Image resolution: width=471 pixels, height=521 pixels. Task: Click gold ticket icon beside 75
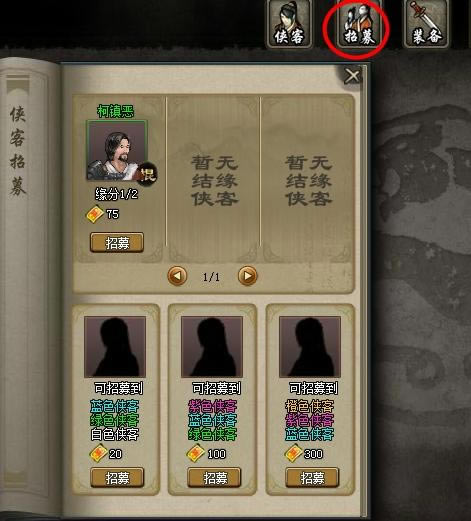pyautogui.click(x=95, y=214)
